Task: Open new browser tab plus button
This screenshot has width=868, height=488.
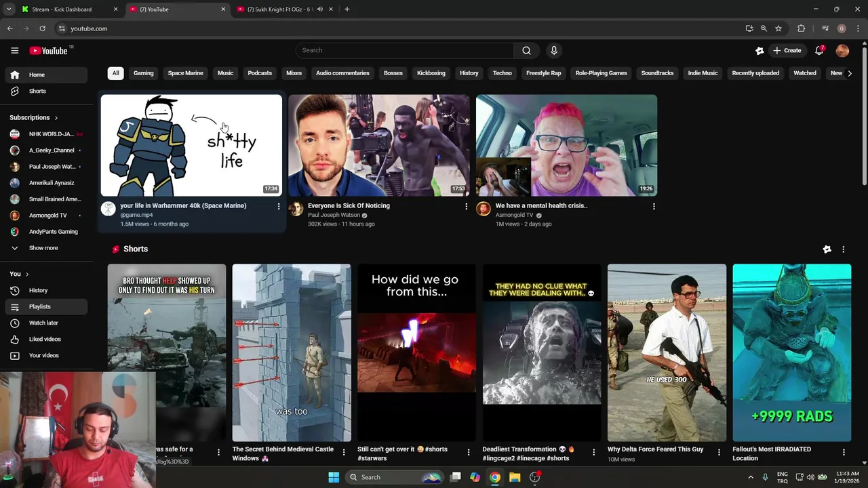Action: click(347, 9)
